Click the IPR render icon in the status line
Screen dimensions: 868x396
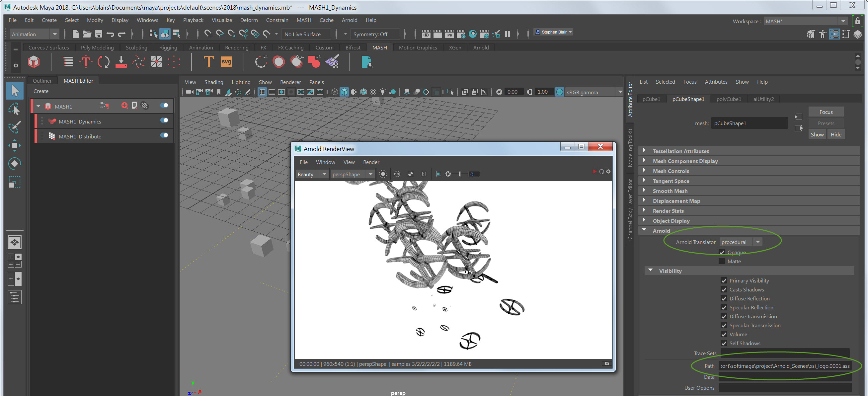pos(449,34)
